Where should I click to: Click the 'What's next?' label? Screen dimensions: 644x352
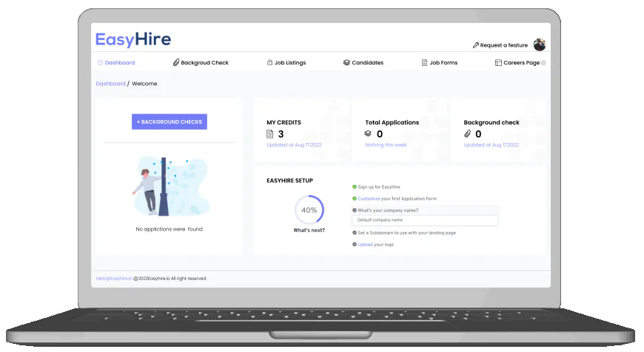point(309,230)
